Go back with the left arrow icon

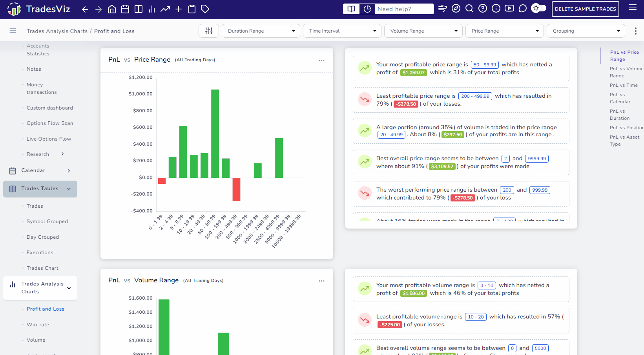(x=85, y=9)
